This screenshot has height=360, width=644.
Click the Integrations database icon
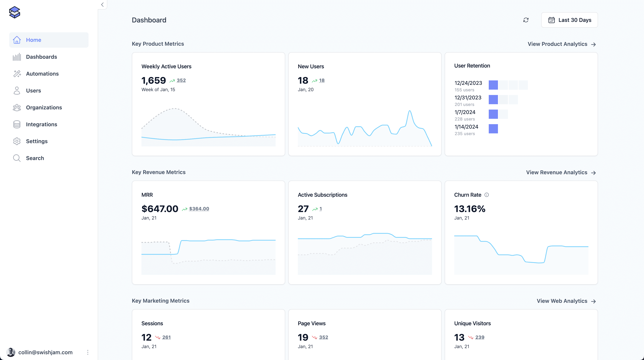[17, 124]
